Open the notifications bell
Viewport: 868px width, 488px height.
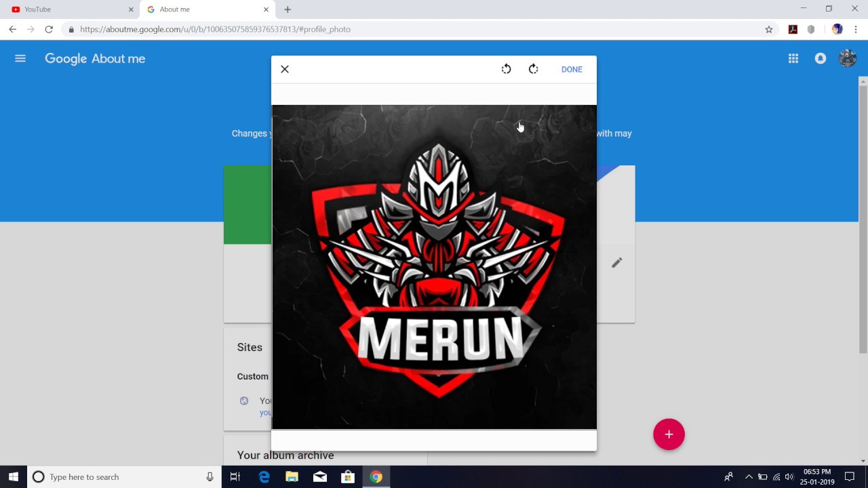click(820, 58)
